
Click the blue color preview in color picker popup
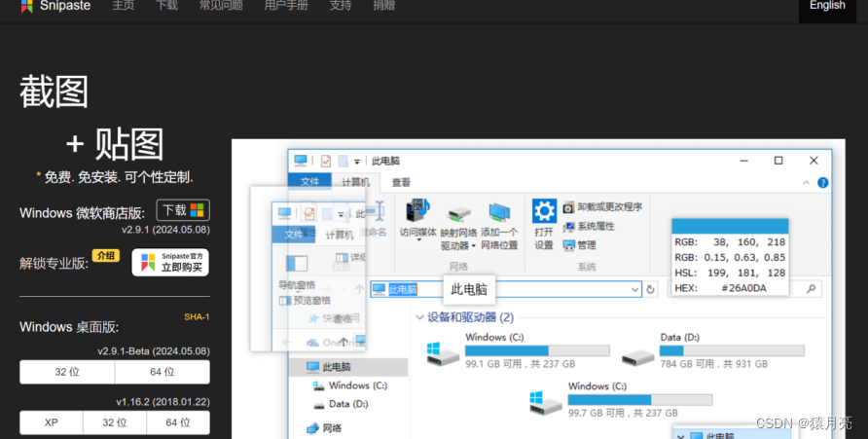point(730,226)
